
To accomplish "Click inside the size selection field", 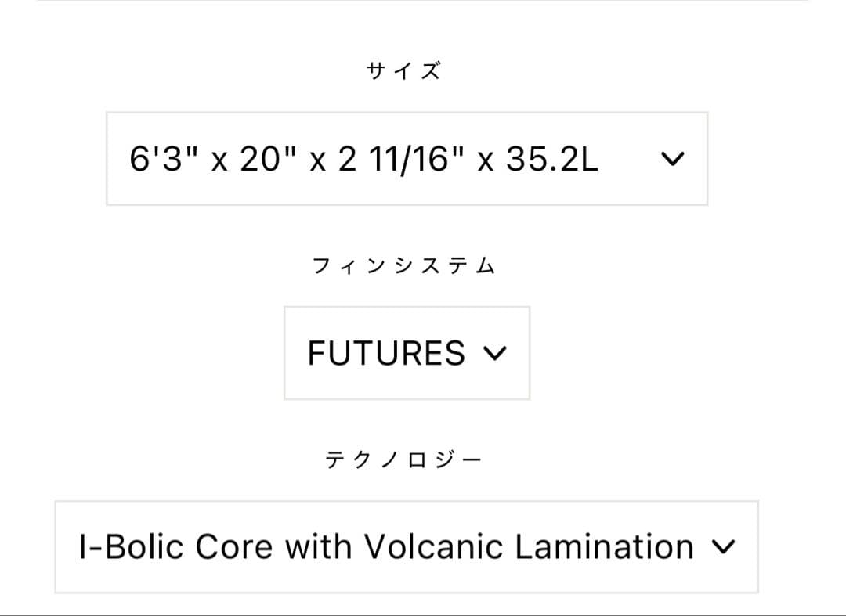I will (x=407, y=158).
